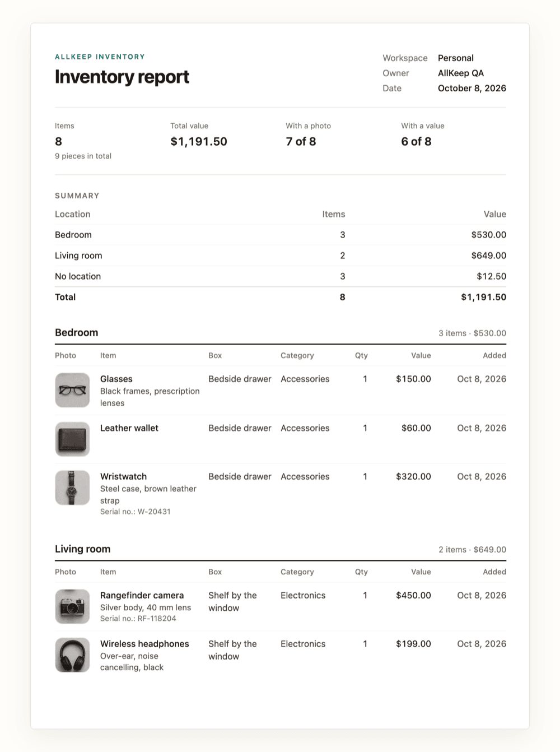
Task: Click the Living room section heading
Action: (x=82, y=549)
